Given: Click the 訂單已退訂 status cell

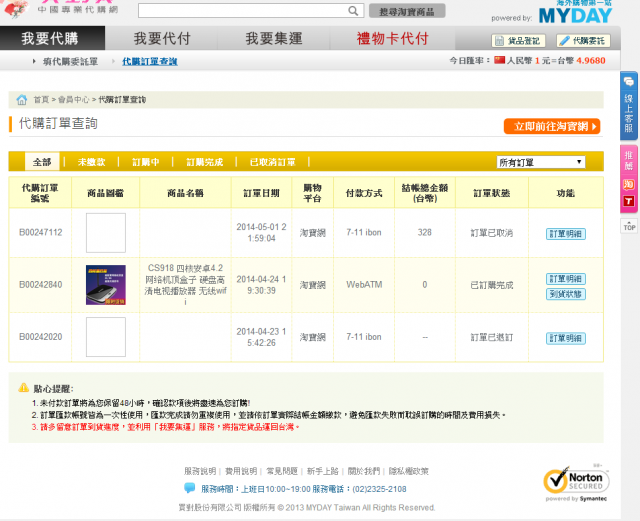Looking at the screenshot, I should tap(492, 337).
